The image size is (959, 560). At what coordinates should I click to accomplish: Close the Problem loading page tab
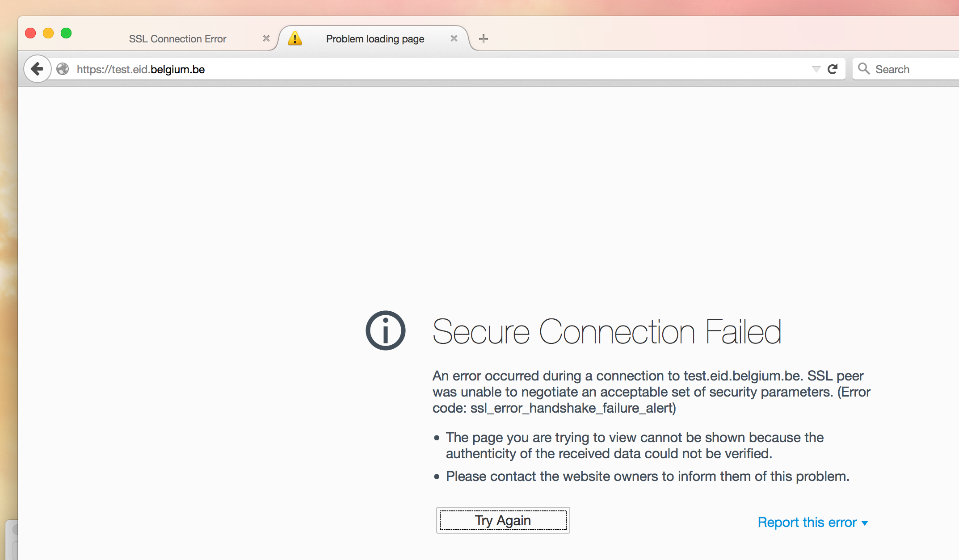pyautogui.click(x=454, y=38)
